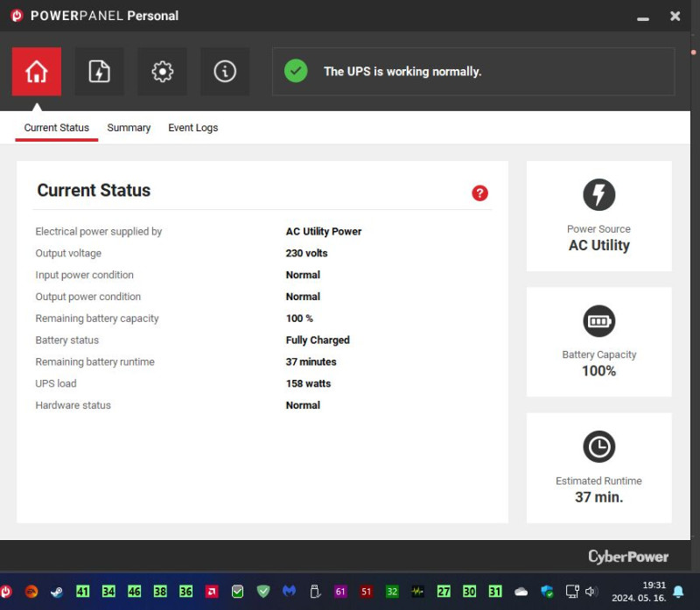Click the green waveform monitor tray icon

pos(418,592)
